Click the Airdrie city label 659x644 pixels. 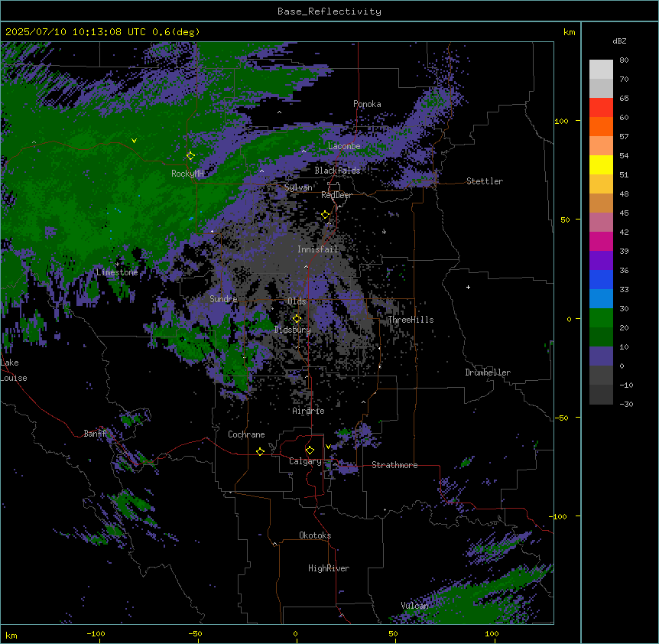click(x=309, y=411)
